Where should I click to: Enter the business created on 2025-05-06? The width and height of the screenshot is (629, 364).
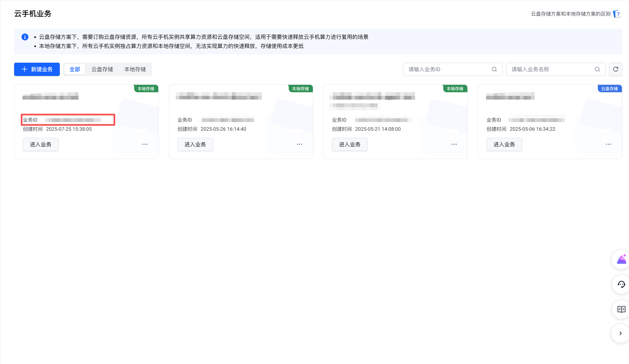(504, 144)
